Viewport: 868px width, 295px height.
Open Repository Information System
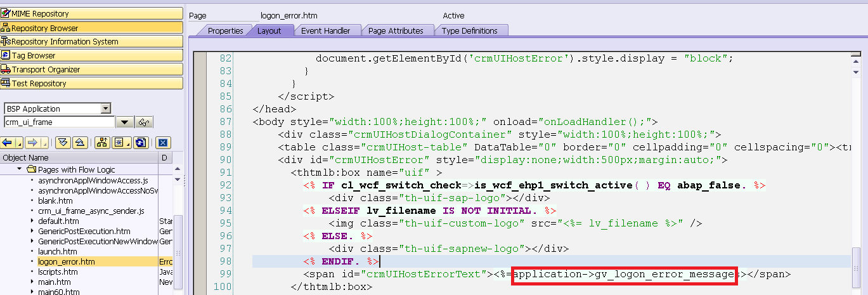coord(92,41)
